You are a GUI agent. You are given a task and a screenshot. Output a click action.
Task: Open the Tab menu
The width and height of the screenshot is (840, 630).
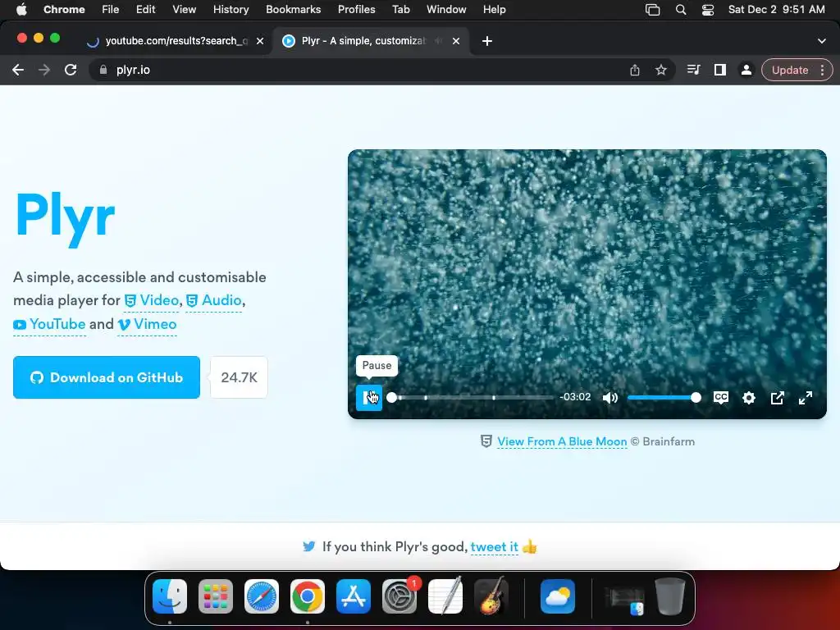point(400,9)
